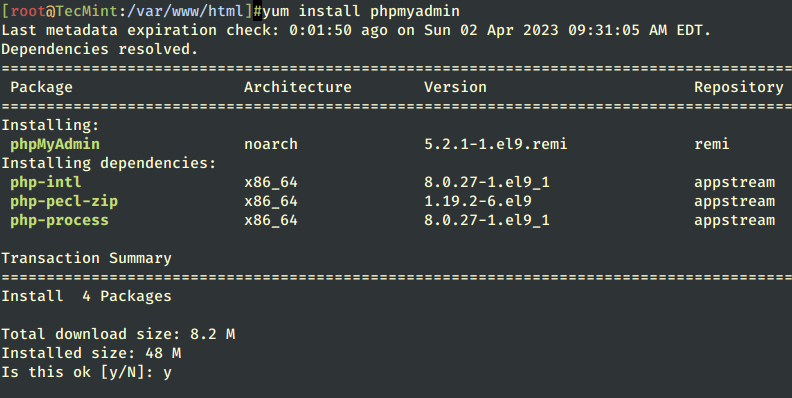Image resolution: width=792 pixels, height=398 pixels.
Task: Click the php-pecl-zip package name
Action: [x=64, y=202]
